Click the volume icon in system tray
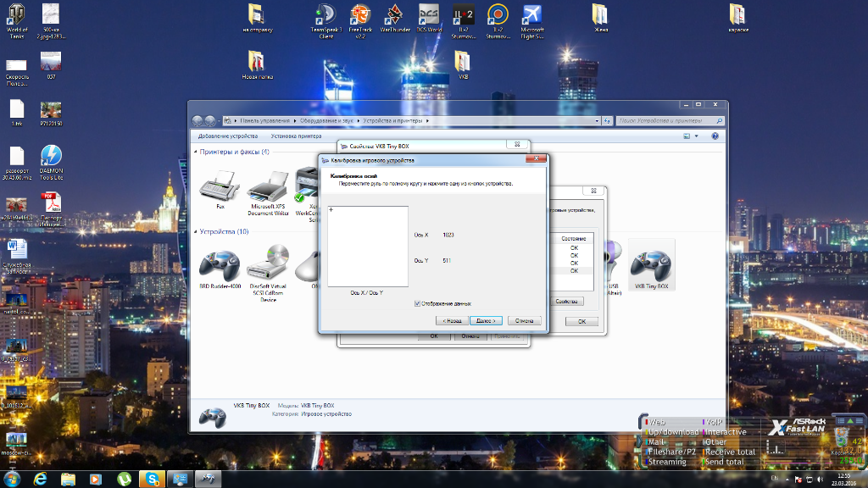Image resolution: width=868 pixels, height=488 pixels. [821, 480]
